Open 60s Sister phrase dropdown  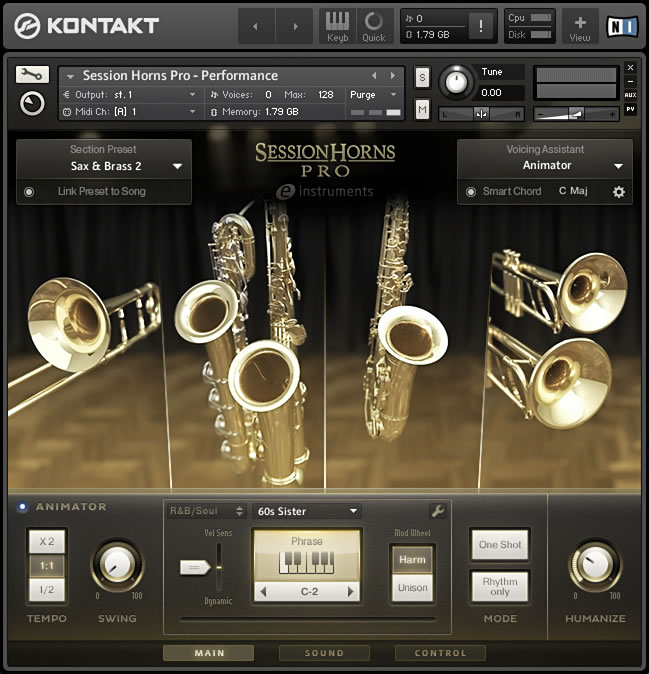pyautogui.click(x=307, y=511)
